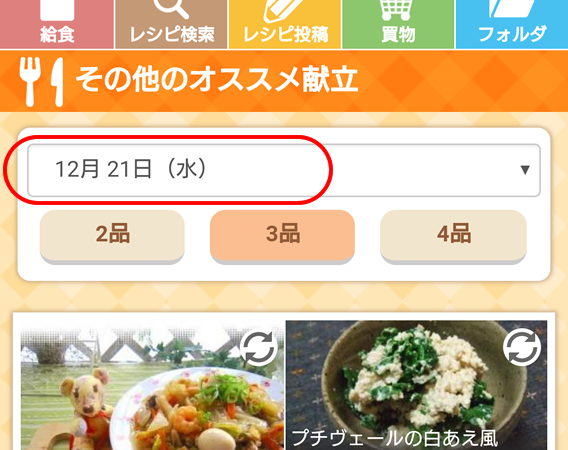Refresh the shrimp stir-fry recipe
The image size is (568, 450).
(259, 348)
